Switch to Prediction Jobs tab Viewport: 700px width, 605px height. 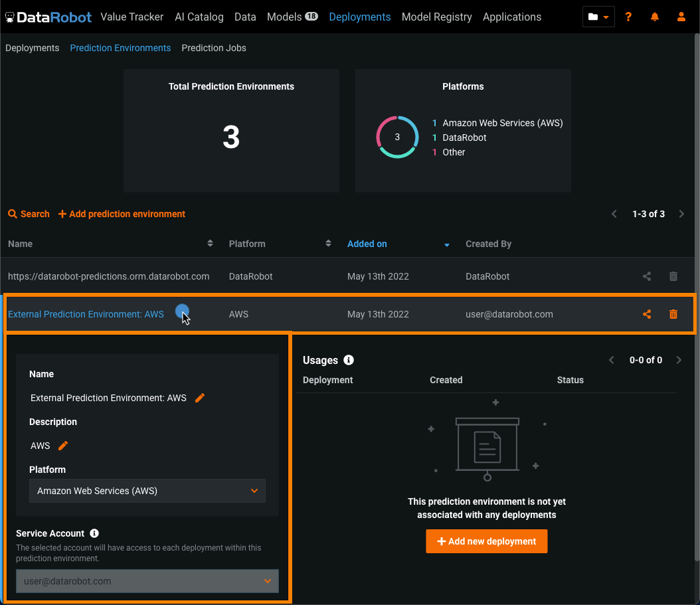(214, 48)
